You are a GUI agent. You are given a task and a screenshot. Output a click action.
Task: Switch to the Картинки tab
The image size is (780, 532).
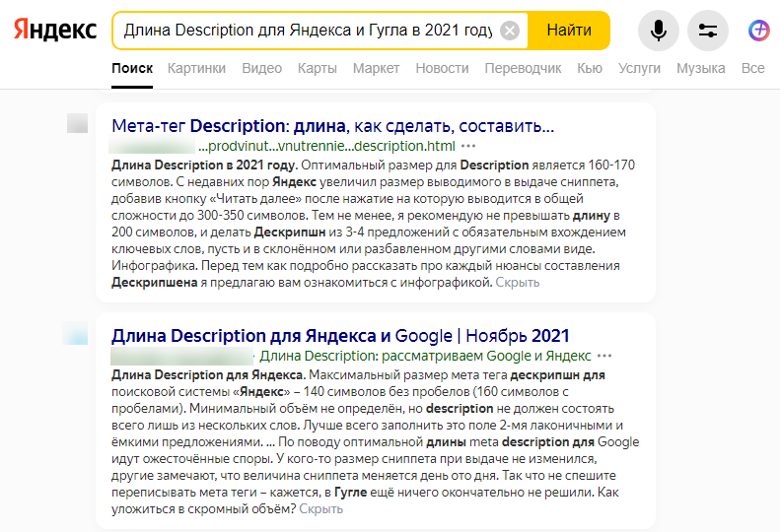pyautogui.click(x=196, y=68)
